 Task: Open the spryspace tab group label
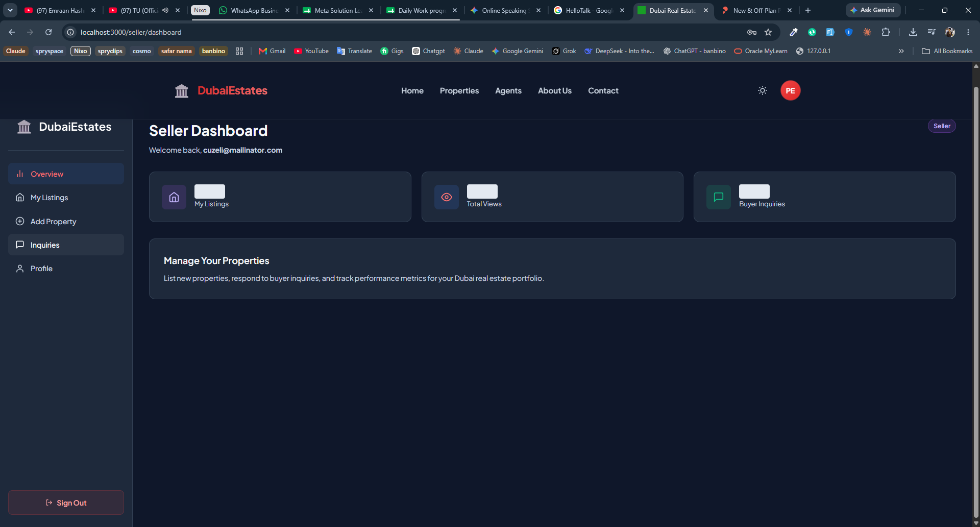pos(50,51)
